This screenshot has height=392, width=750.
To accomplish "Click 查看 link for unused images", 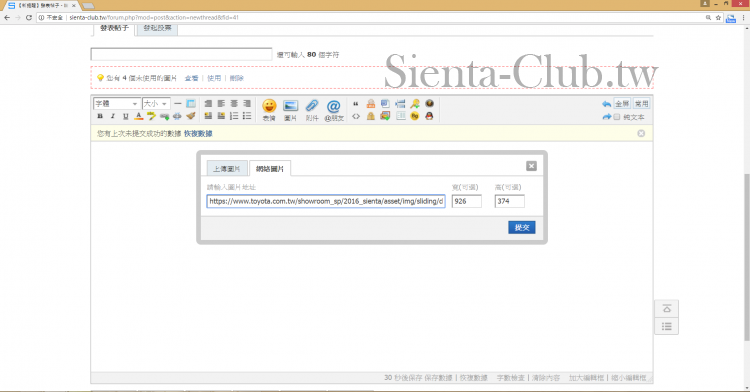I will pos(192,78).
